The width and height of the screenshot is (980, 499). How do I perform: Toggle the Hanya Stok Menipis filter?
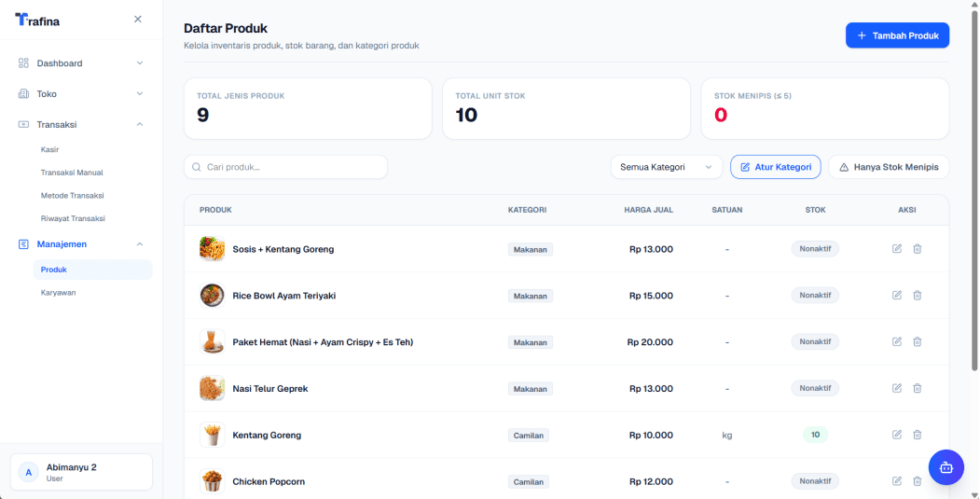889,167
